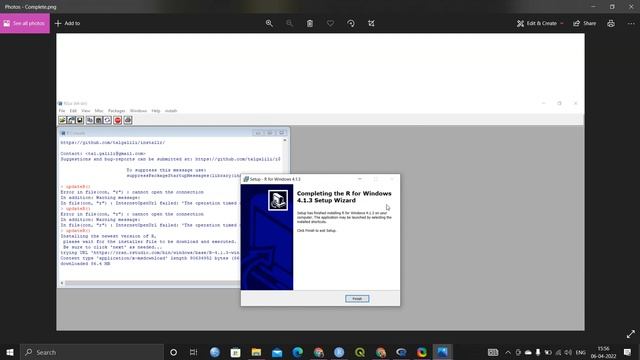Click the Open script icon in pictured RGui toolbar
The height and width of the screenshot is (360, 640).
(x=62, y=120)
